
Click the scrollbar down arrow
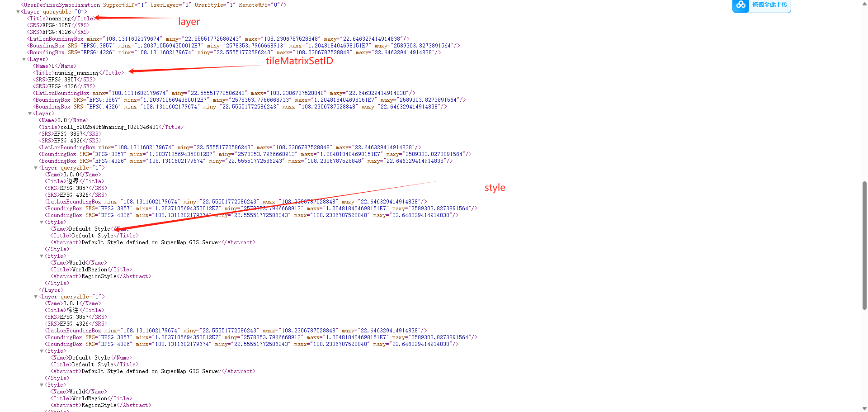[864, 409]
